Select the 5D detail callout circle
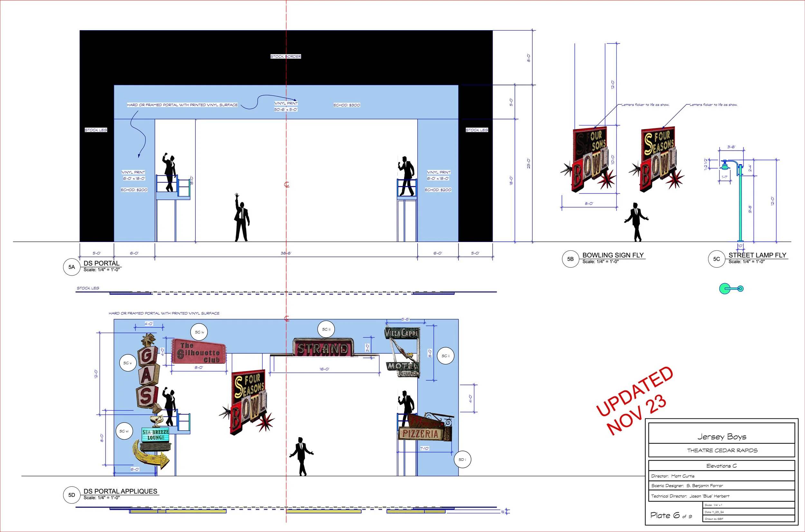The image size is (805, 532). click(71, 495)
